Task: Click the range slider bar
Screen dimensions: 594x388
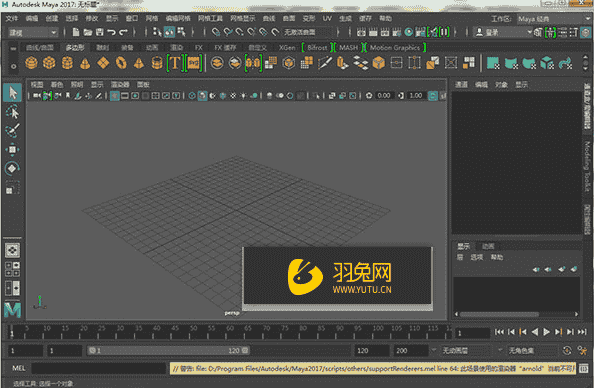Action: pyautogui.click(x=168, y=350)
